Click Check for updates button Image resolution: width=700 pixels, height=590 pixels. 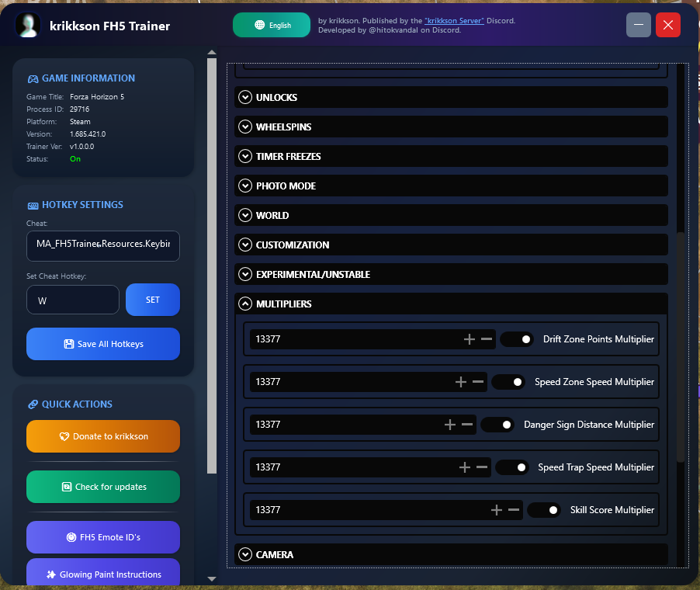click(x=103, y=487)
